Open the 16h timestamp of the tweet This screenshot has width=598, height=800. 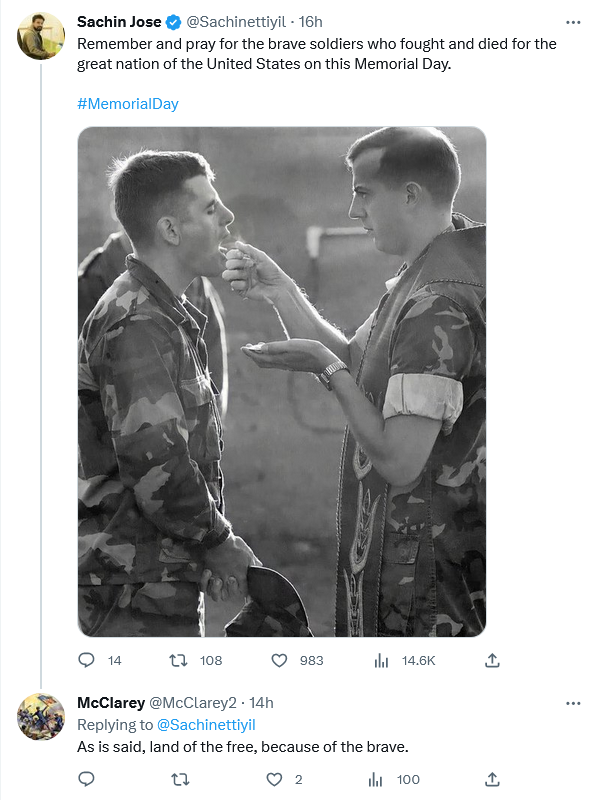point(310,22)
